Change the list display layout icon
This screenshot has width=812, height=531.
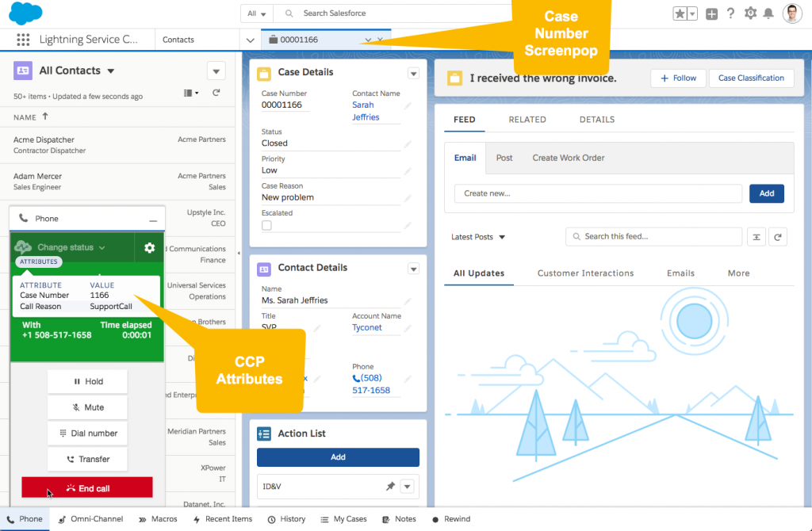pyautogui.click(x=190, y=94)
